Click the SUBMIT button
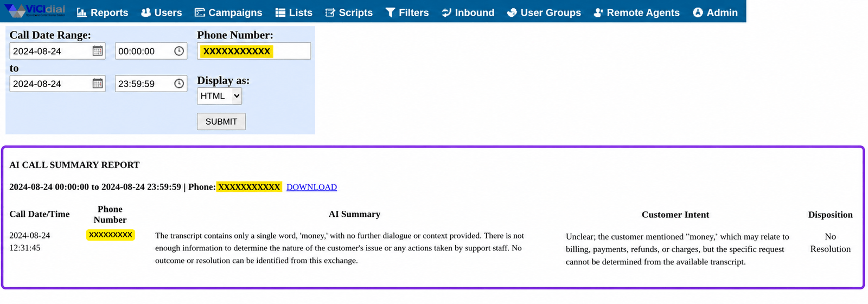Image resolution: width=868 pixels, height=304 pixels. pyautogui.click(x=221, y=121)
